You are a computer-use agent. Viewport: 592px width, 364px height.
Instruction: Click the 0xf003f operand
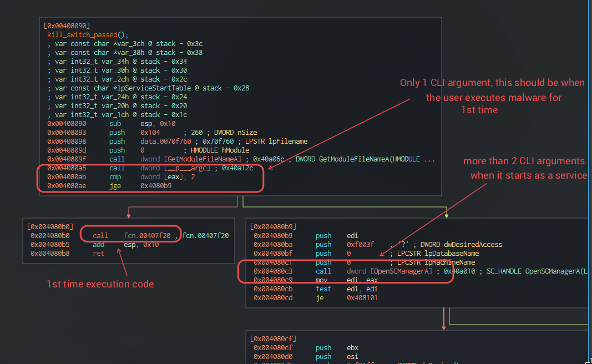[360, 244]
